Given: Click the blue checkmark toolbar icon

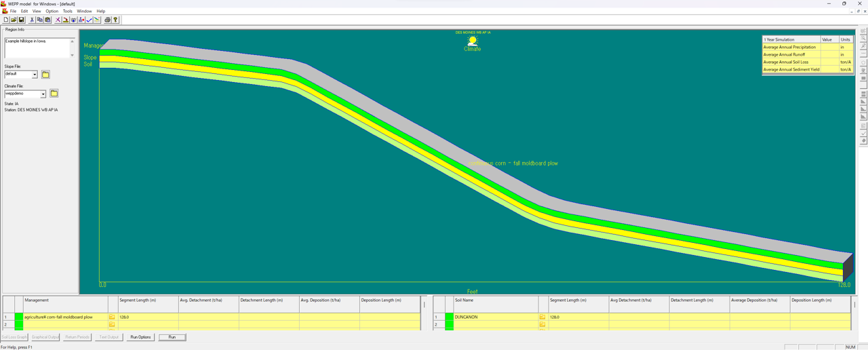Looking at the screenshot, I should (x=89, y=20).
